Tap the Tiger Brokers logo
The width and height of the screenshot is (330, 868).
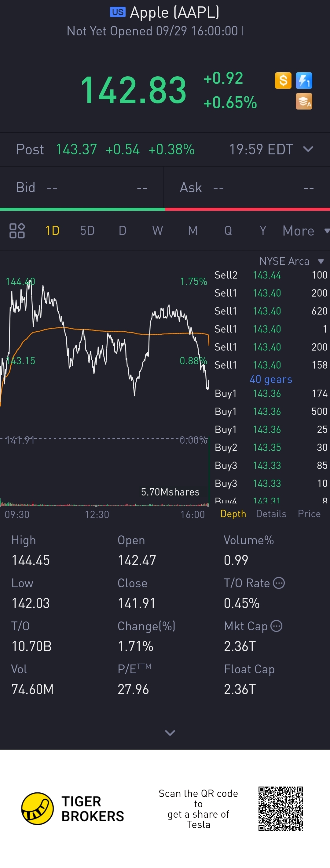click(72, 809)
